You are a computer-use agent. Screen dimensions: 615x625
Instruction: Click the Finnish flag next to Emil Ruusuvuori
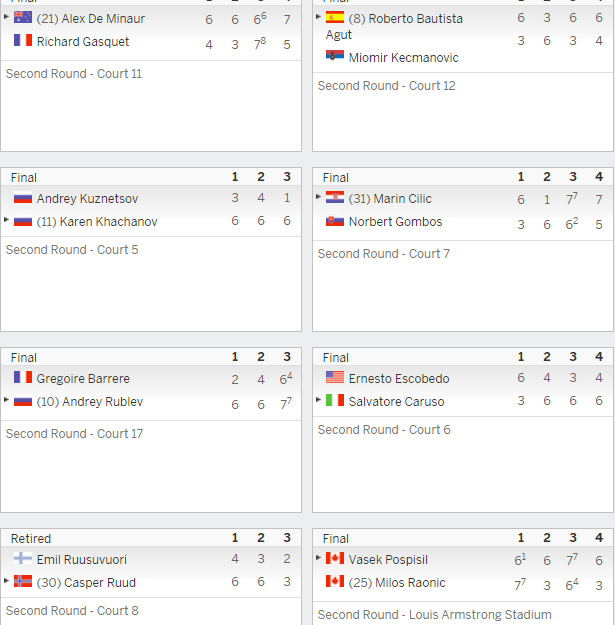[23, 558]
